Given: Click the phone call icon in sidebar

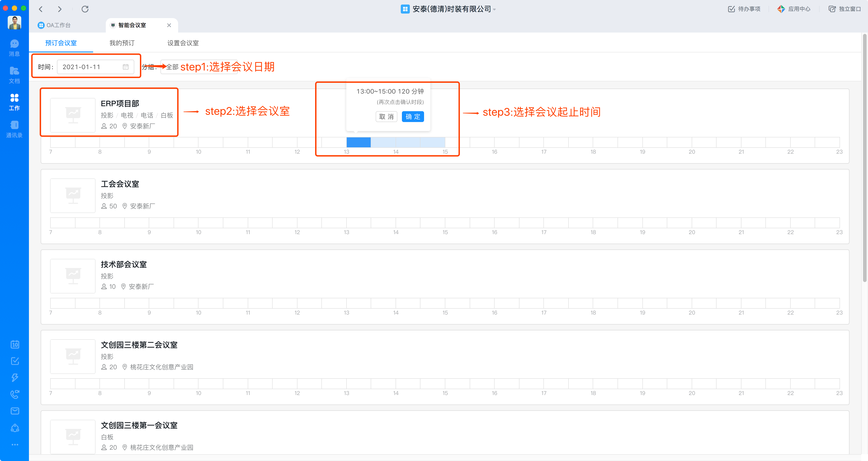Looking at the screenshot, I should pyautogui.click(x=15, y=394).
